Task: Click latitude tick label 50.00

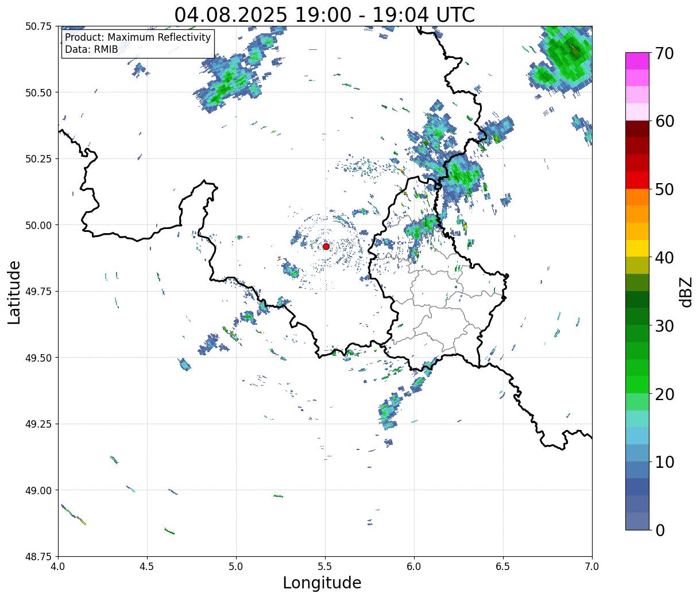Action: (38, 225)
